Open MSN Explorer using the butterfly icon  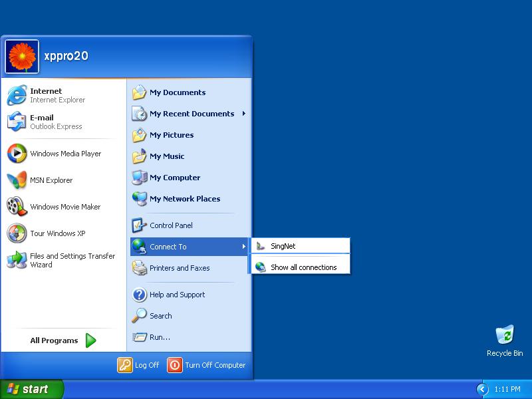[17, 180]
